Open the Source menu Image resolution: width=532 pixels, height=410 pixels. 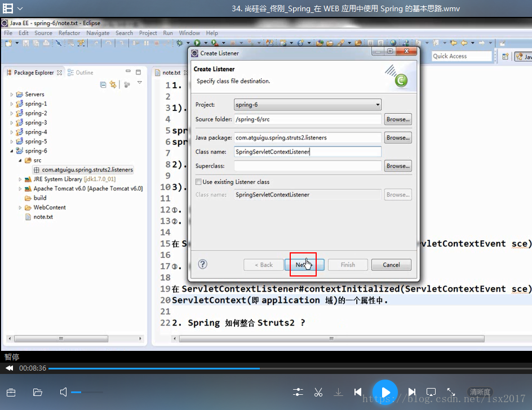tap(43, 33)
